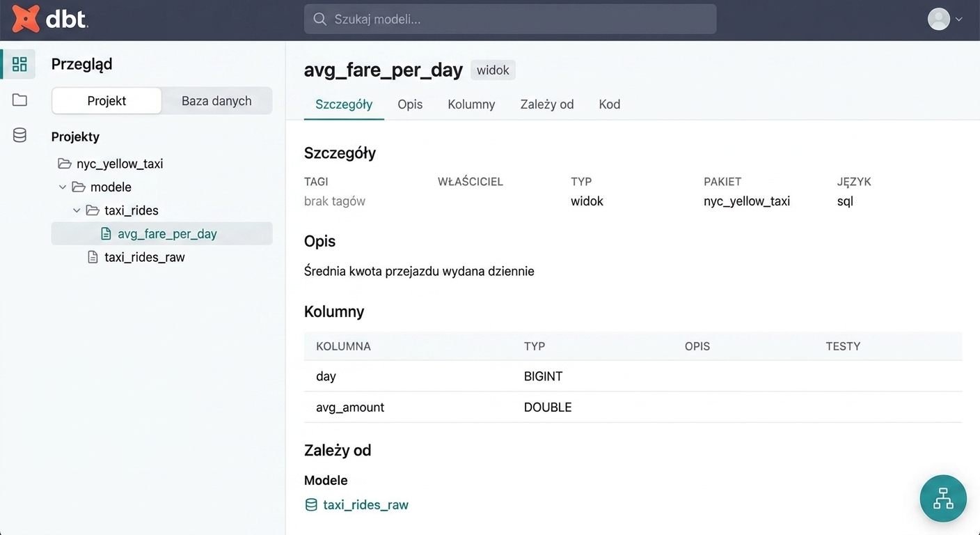Click the BIGINT type cell
The height and width of the screenshot is (535, 980).
[543, 376]
